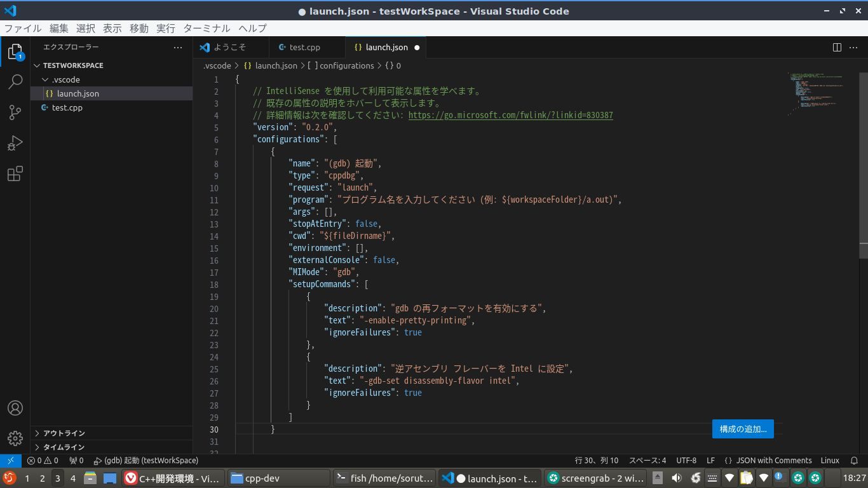Expand the タイムライン section
This screenshot has width=868, height=488.
click(x=111, y=447)
